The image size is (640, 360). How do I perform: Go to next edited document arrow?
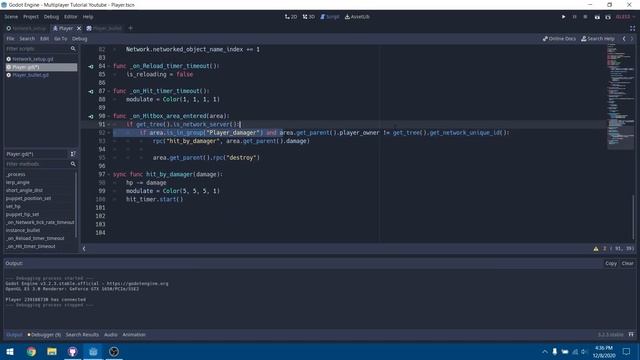pos(632,39)
